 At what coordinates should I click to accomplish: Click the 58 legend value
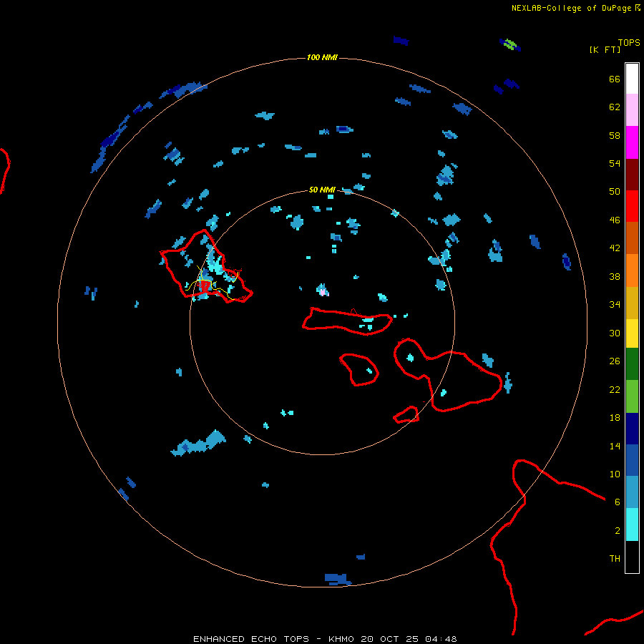(615, 135)
